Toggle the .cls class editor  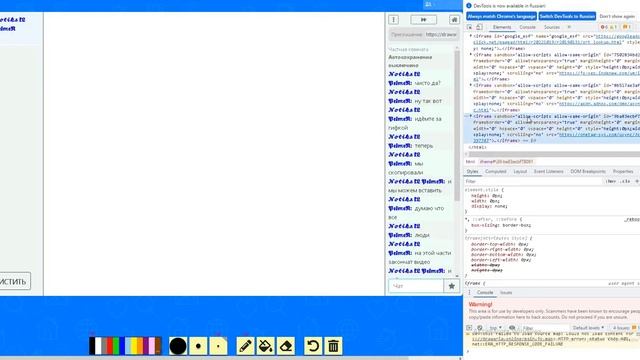[625, 181]
